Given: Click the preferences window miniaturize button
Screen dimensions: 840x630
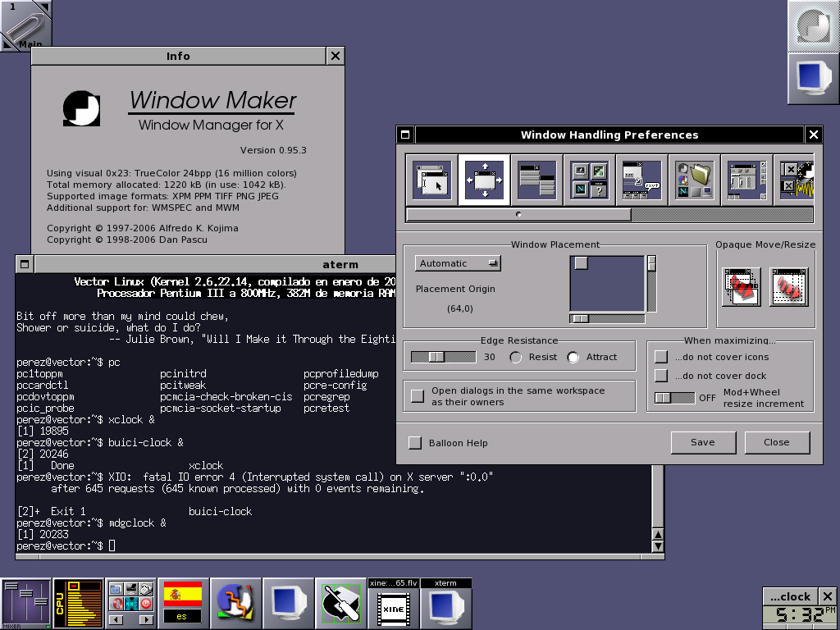Looking at the screenshot, I should (405, 135).
